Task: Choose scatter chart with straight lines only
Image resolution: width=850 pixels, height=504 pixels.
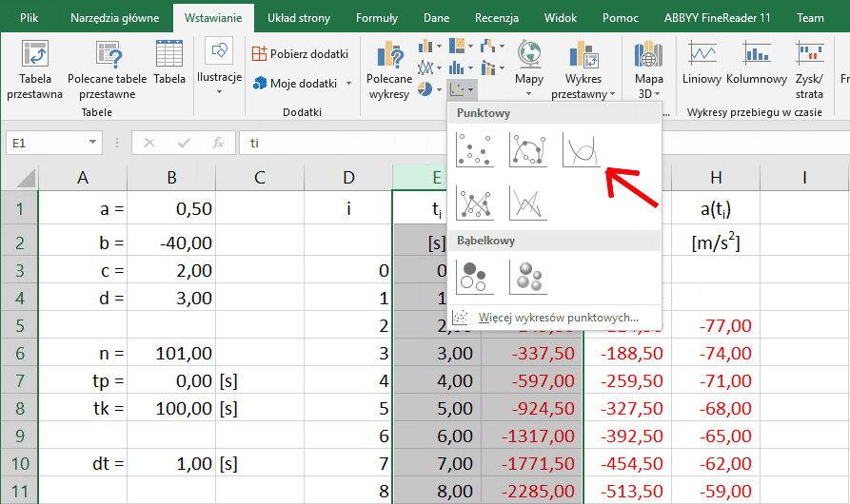Action: tap(528, 203)
